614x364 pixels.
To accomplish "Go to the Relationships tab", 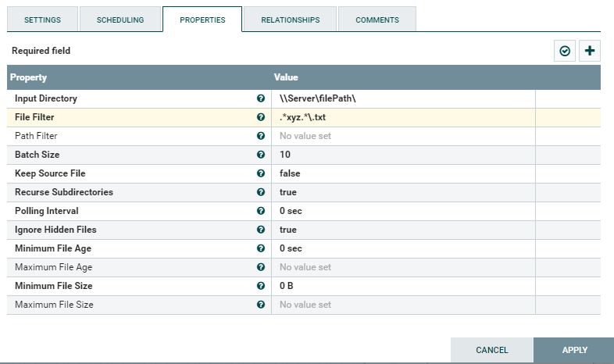I will click(x=290, y=20).
